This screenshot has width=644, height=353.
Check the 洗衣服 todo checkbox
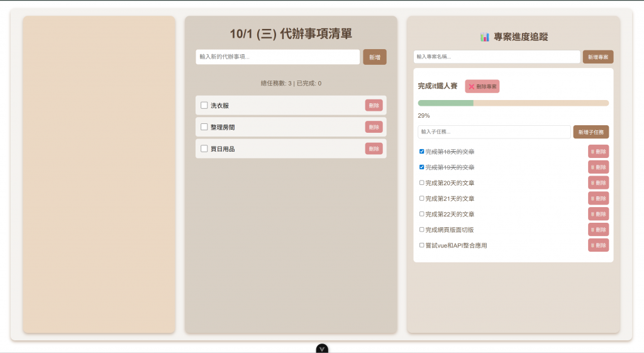[x=204, y=106]
